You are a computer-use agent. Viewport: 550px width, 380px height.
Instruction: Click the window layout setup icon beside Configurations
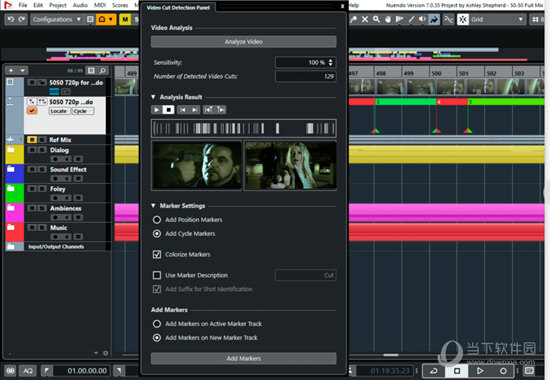90,19
